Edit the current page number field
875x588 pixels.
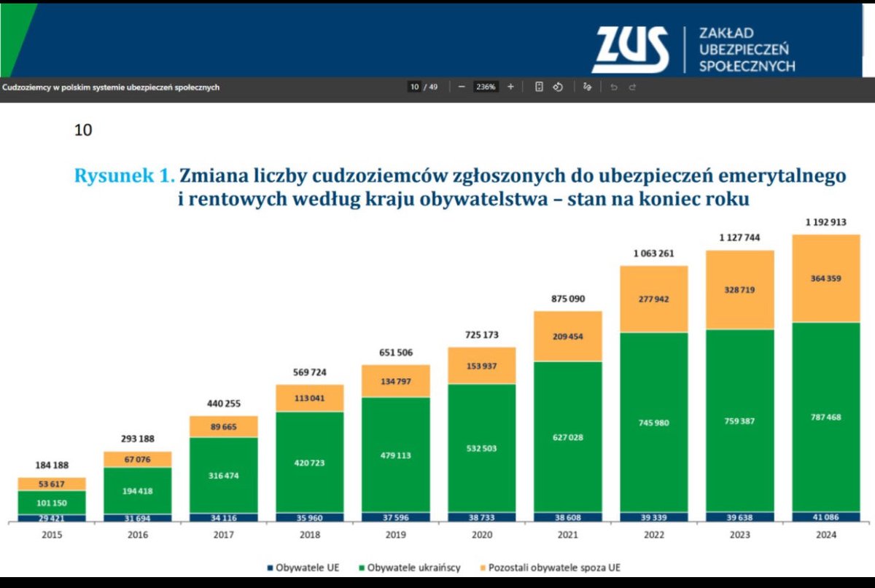[414, 87]
